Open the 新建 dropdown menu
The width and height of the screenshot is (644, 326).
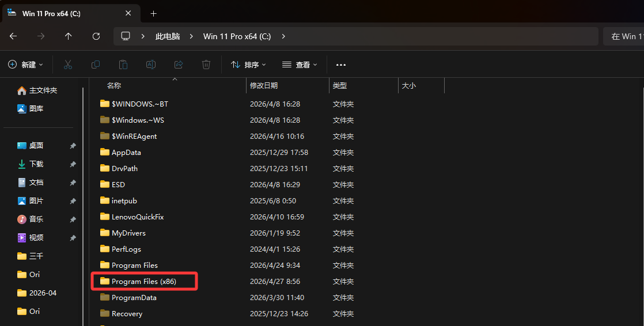click(26, 65)
